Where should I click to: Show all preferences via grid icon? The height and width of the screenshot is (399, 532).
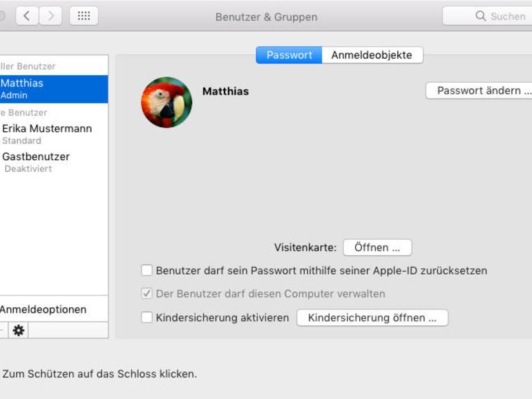tap(84, 16)
